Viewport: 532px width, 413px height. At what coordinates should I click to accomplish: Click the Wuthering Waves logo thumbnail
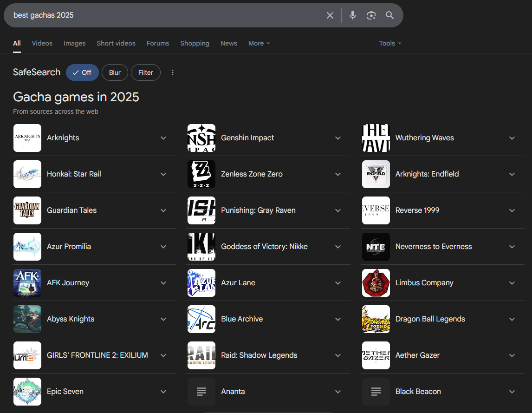pos(376,138)
